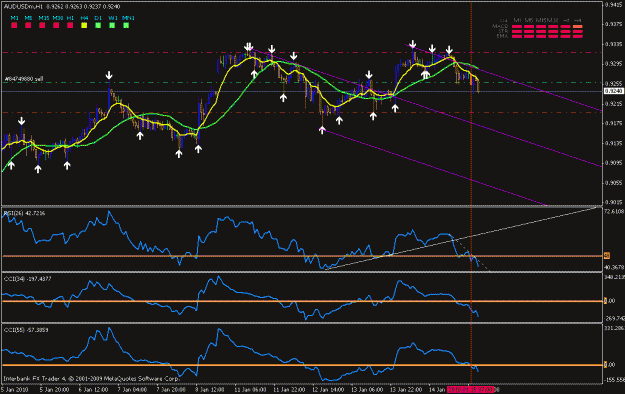Click the red square under M15
The image size is (625, 394).
coord(42,26)
